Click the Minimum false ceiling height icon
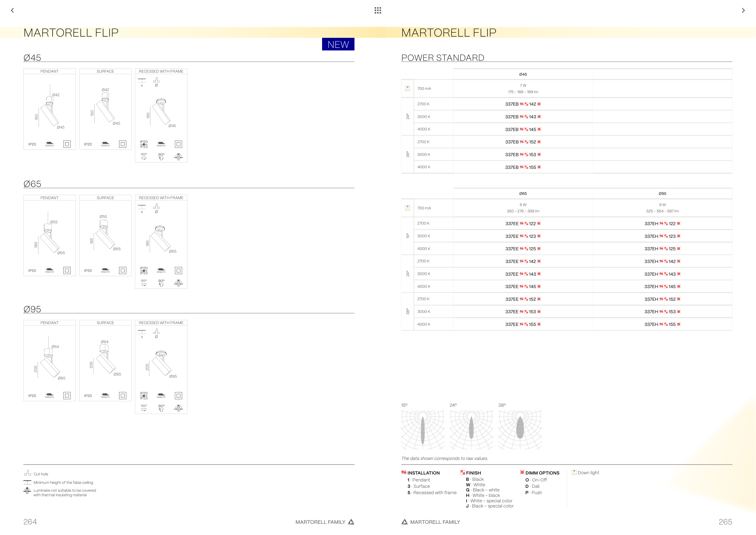 coord(27,482)
